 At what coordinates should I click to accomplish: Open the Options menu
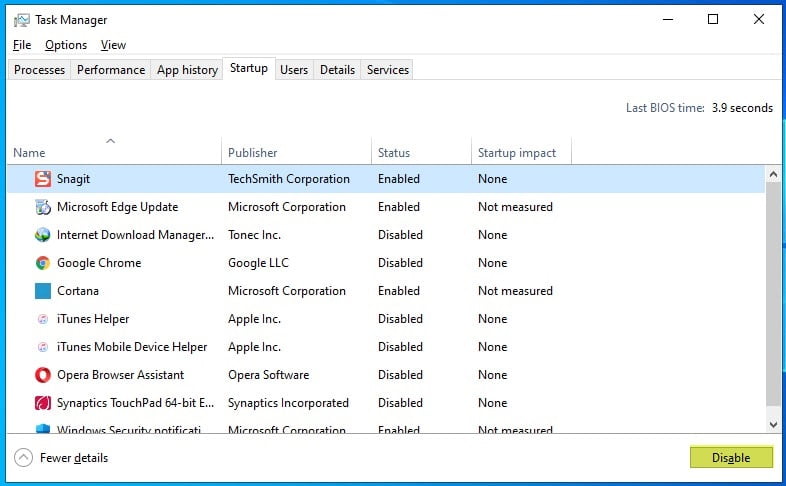point(66,45)
